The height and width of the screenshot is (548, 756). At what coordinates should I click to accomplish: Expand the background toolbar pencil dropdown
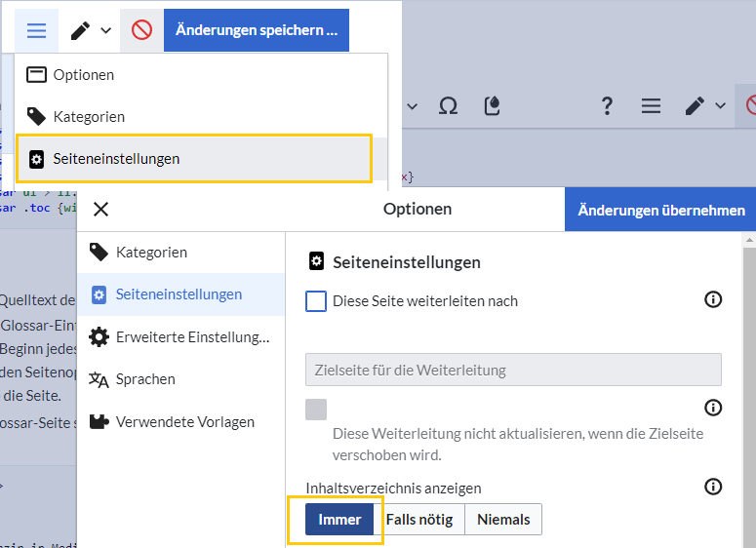704,105
